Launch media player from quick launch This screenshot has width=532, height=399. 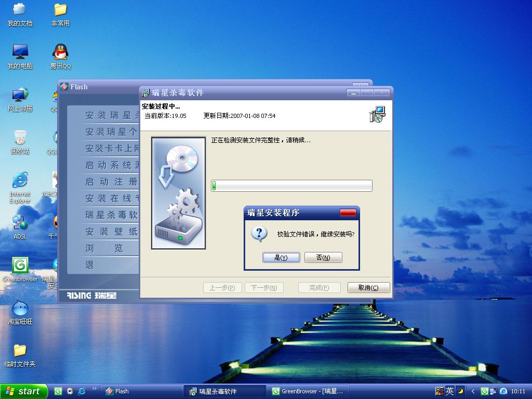[70, 391]
